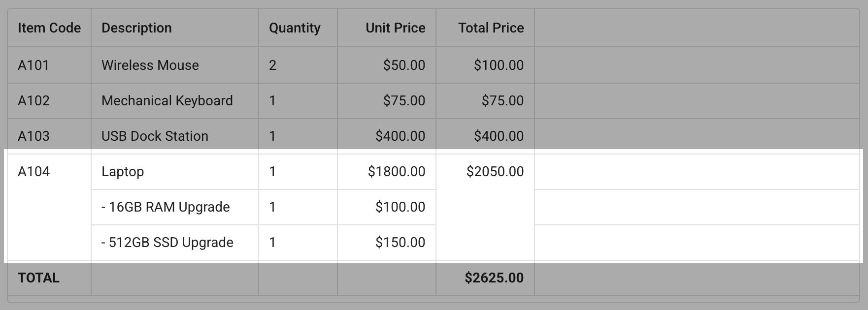Select the $150.00 SSD upgrade price
This screenshot has width=868, height=310.
[400, 243]
